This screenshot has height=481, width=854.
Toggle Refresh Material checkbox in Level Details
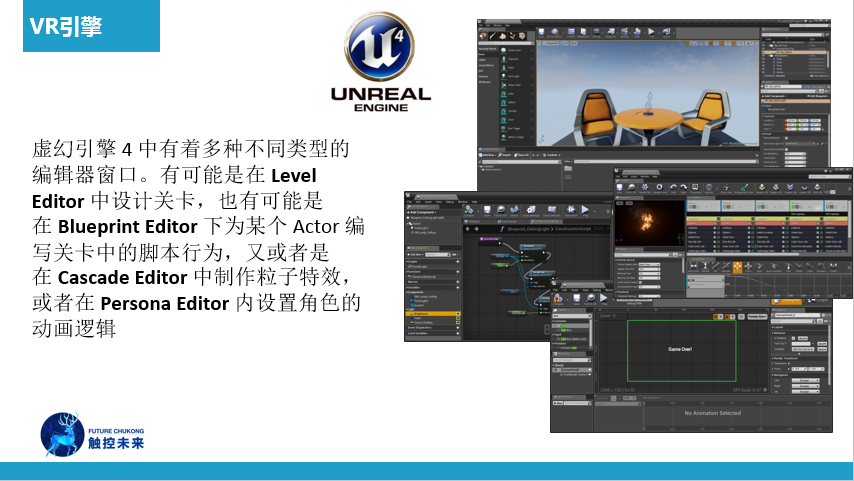point(786,138)
